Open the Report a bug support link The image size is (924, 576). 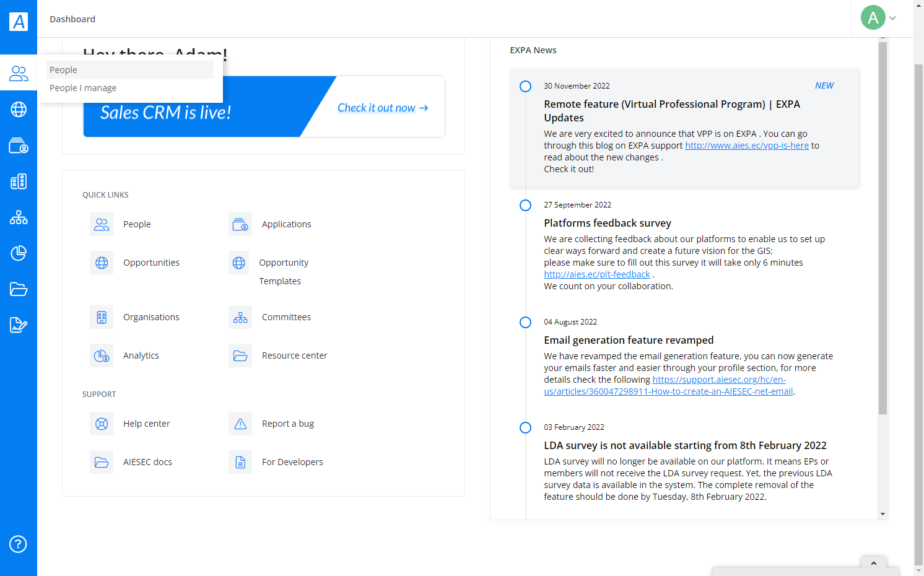288,424
